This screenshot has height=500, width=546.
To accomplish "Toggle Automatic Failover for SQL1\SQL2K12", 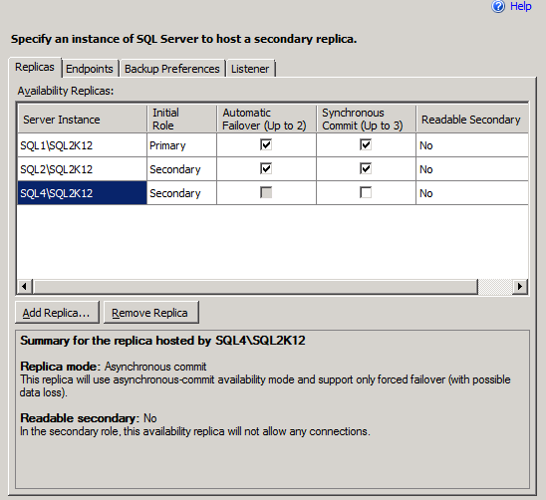I will [x=266, y=145].
